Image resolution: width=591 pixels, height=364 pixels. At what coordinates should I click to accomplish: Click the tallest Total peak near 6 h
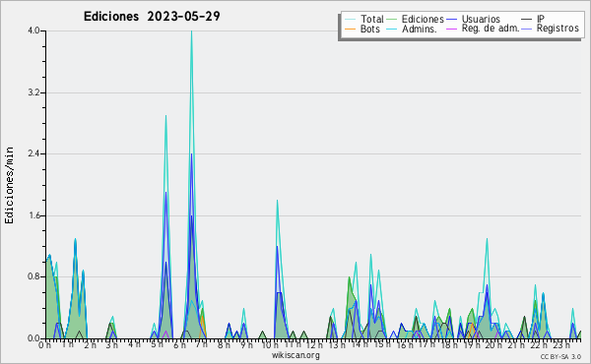pos(191,31)
